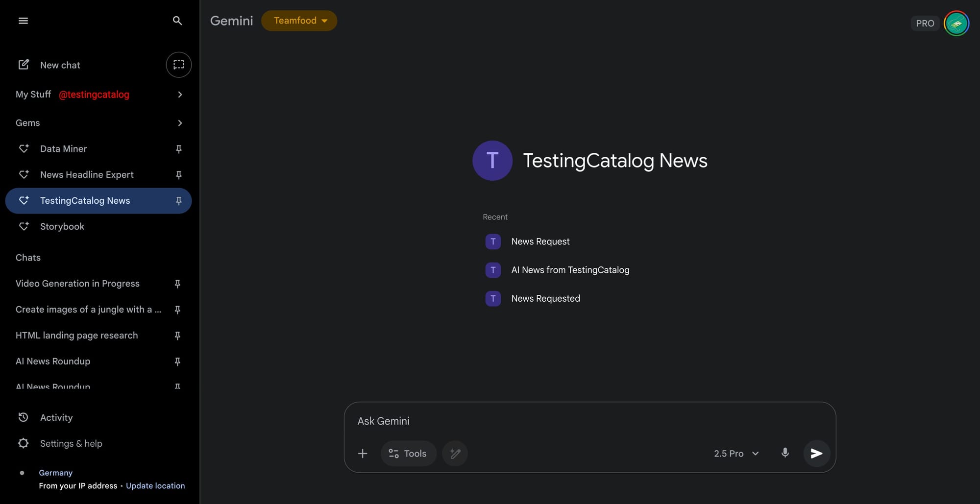Open the Activity menu item
Viewport: 980px width, 504px height.
point(56,417)
